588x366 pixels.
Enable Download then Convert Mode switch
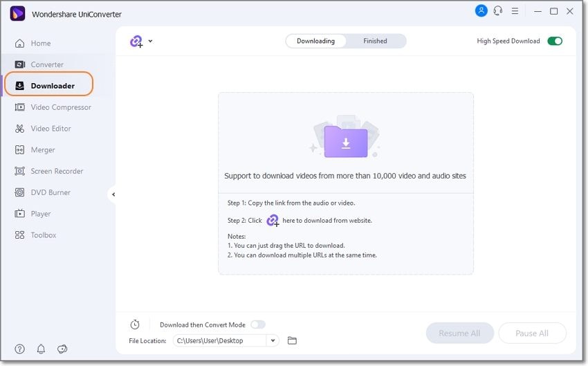tap(258, 324)
